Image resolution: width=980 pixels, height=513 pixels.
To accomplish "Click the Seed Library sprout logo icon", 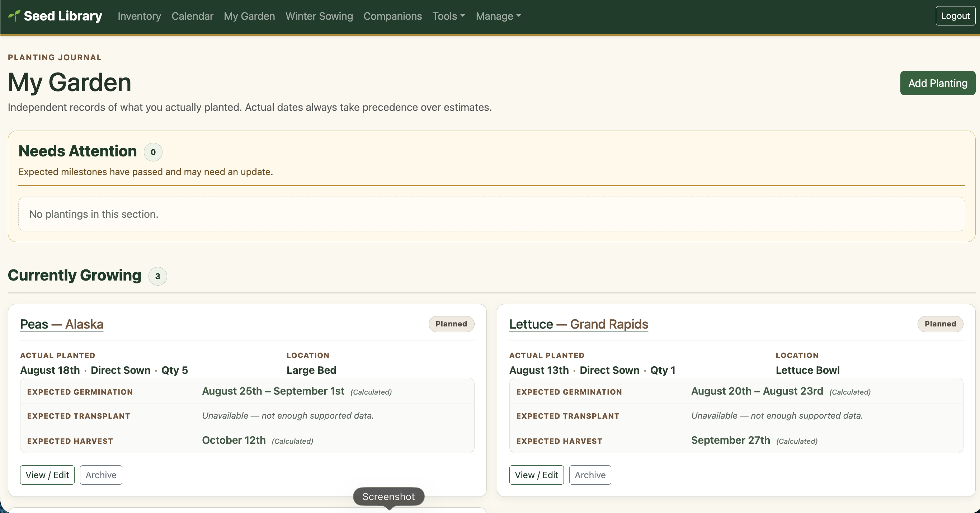I will click(14, 15).
